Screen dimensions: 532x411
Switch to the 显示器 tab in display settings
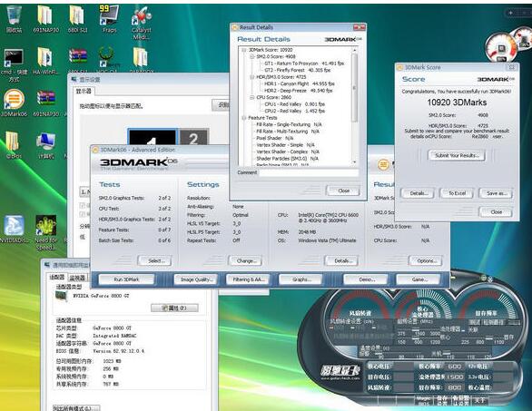84,92
